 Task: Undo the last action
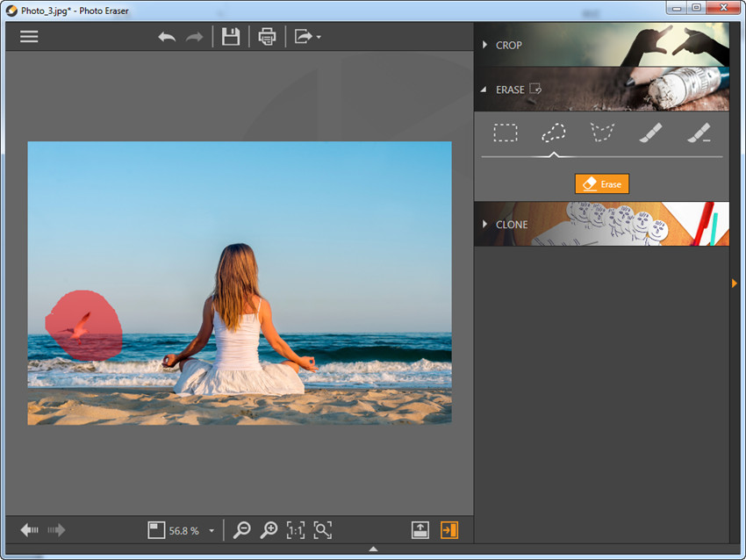point(167,37)
